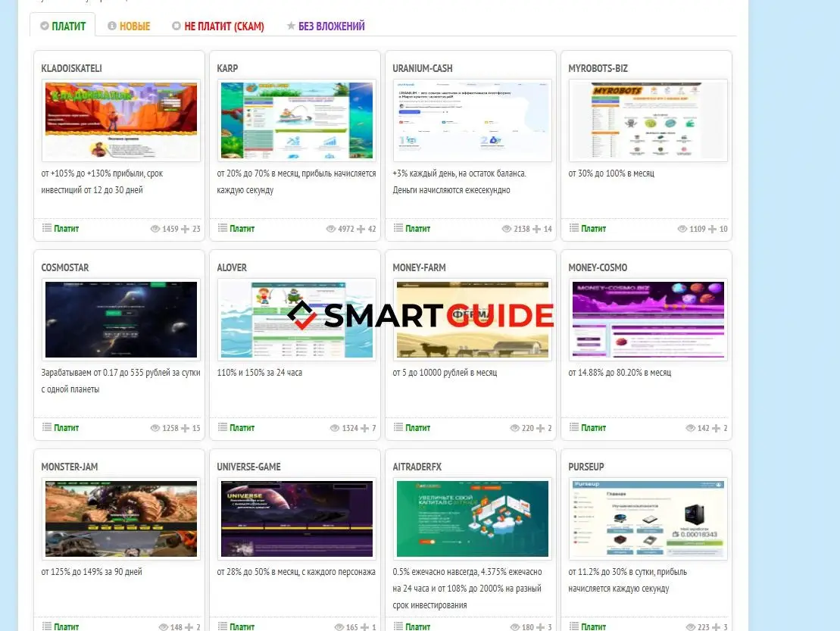Screen dimensions: 840x631
Task: Select the ПЛАТИТ tab
Action: [x=63, y=27]
